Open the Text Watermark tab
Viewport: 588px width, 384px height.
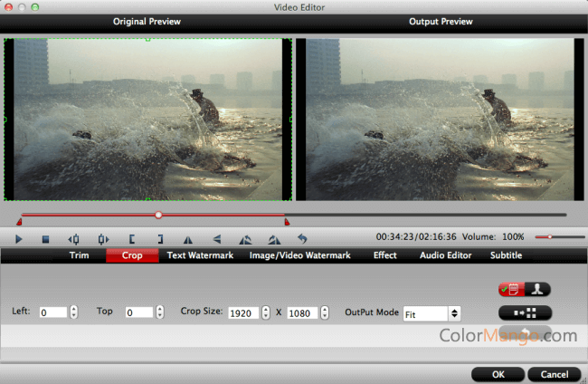(x=200, y=255)
